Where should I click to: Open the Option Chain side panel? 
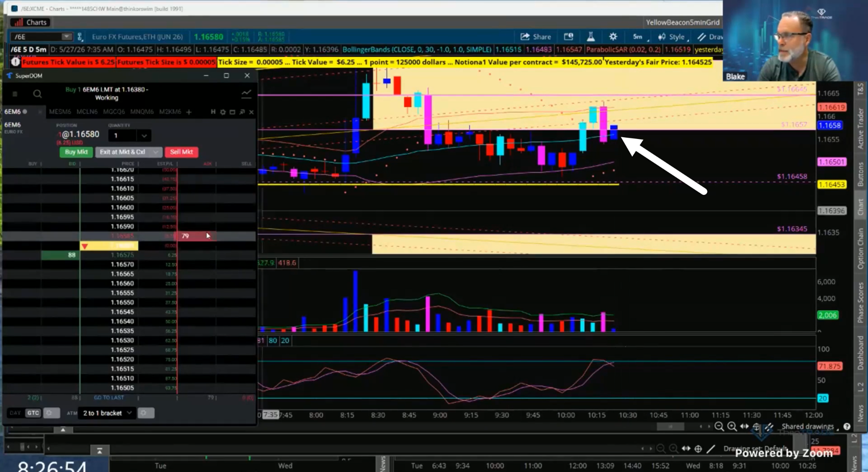860,248
